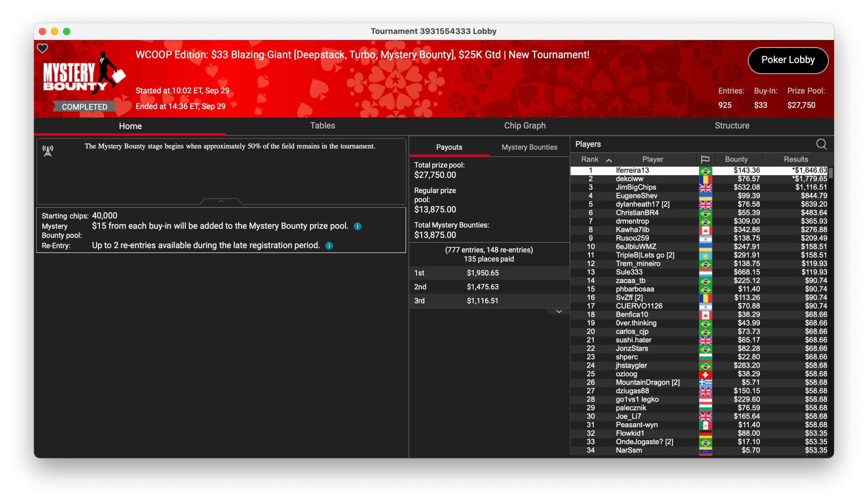The width and height of the screenshot is (868, 503).
Task: Open the Mystery Bounties tab
Action: pyautogui.click(x=529, y=147)
